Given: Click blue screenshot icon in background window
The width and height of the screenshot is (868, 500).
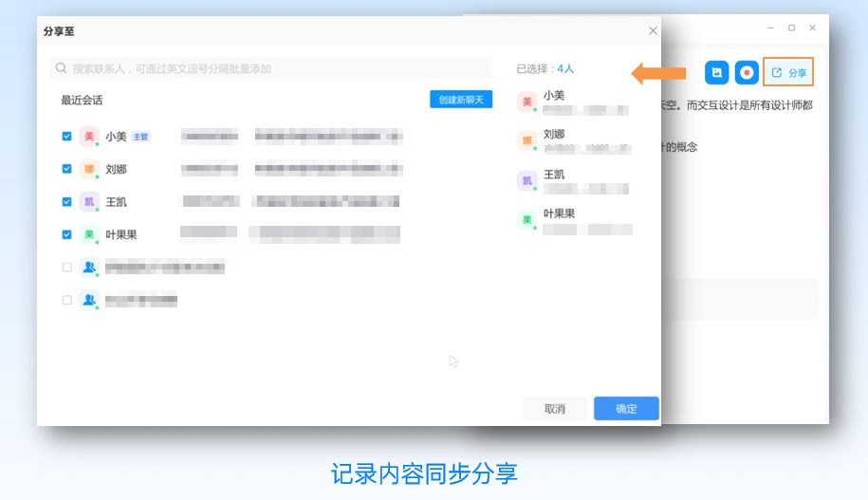Looking at the screenshot, I should (x=716, y=72).
